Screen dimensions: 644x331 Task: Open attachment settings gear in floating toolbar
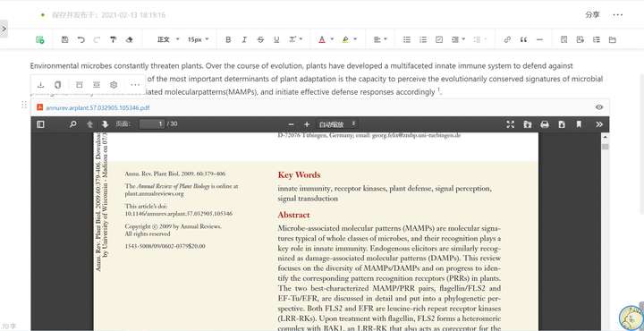point(114,85)
